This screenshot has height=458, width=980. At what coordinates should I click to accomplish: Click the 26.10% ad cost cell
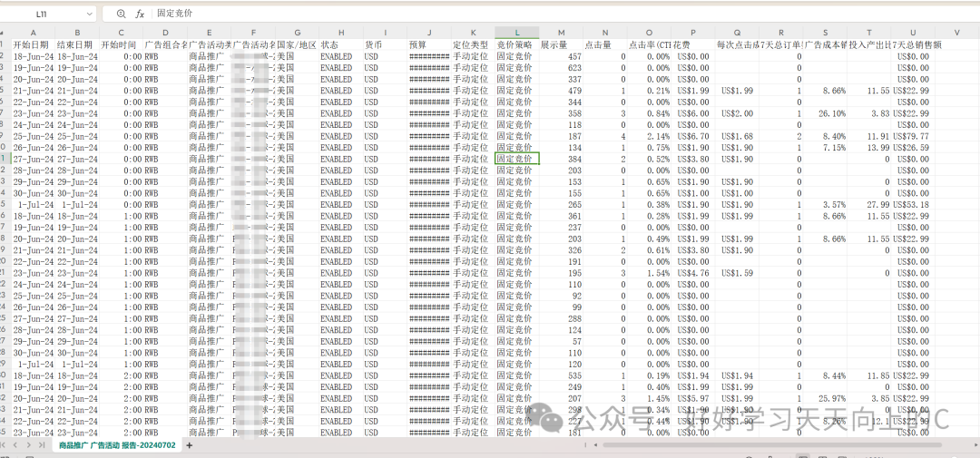pos(825,113)
